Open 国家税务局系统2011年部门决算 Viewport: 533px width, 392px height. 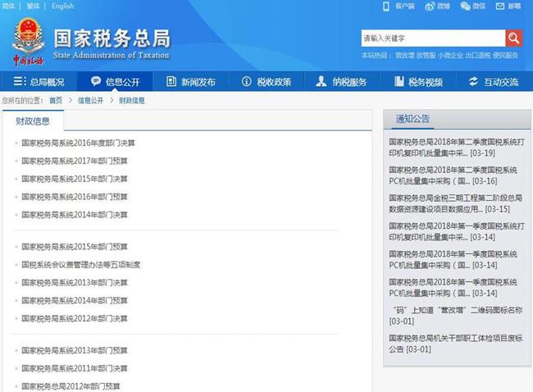(x=75, y=368)
